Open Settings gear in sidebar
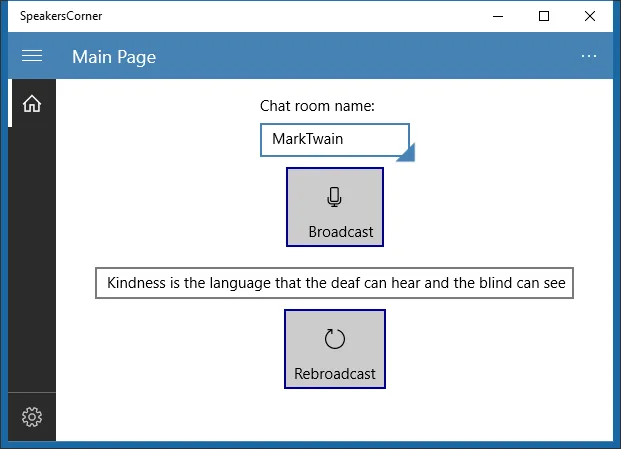 (32, 417)
